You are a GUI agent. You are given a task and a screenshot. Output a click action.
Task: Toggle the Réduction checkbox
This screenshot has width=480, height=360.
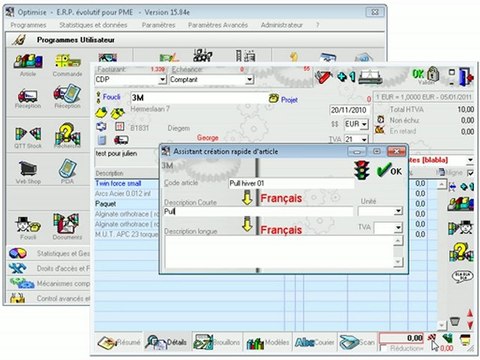pyautogui.click(x=384, y=349)
